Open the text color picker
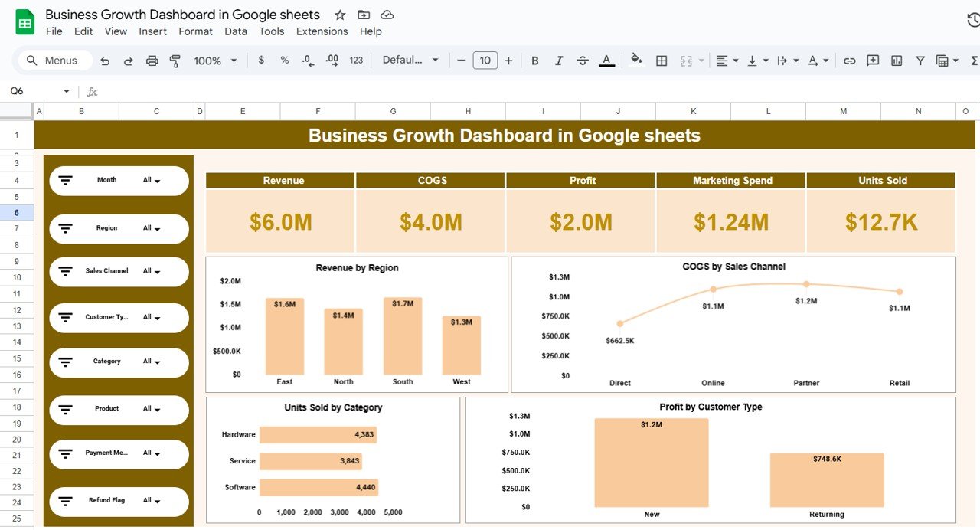Viewport: 980px width, 530px height. coord(606,60)
